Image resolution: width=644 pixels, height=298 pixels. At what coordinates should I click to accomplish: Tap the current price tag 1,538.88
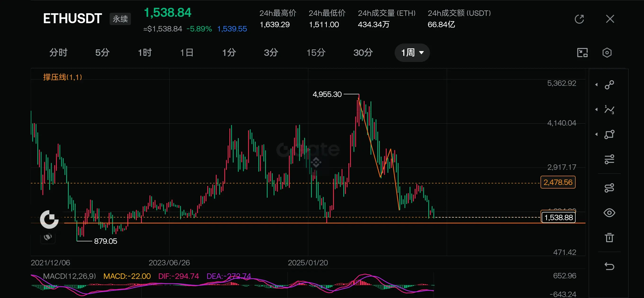click(x=559, y=217)
